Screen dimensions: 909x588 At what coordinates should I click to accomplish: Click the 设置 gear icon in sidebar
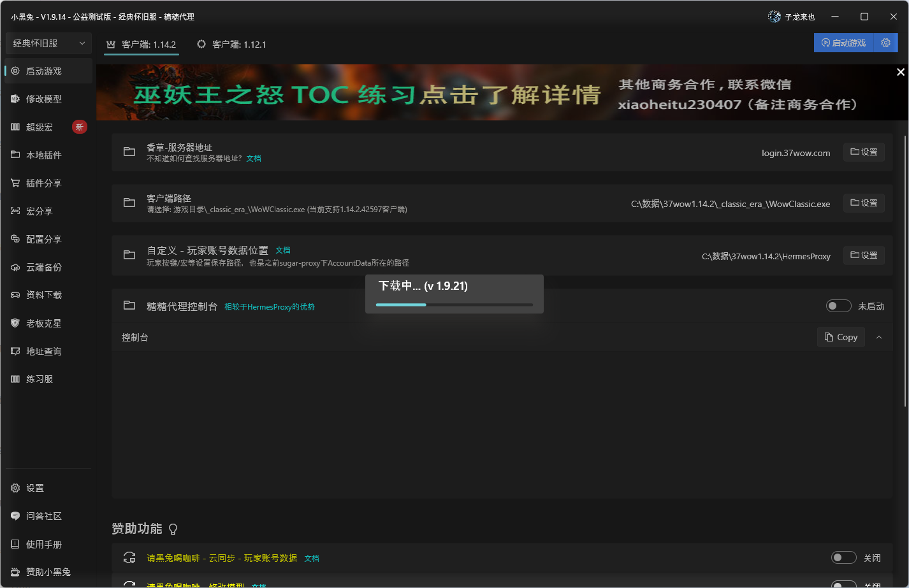tap(15, 488)
